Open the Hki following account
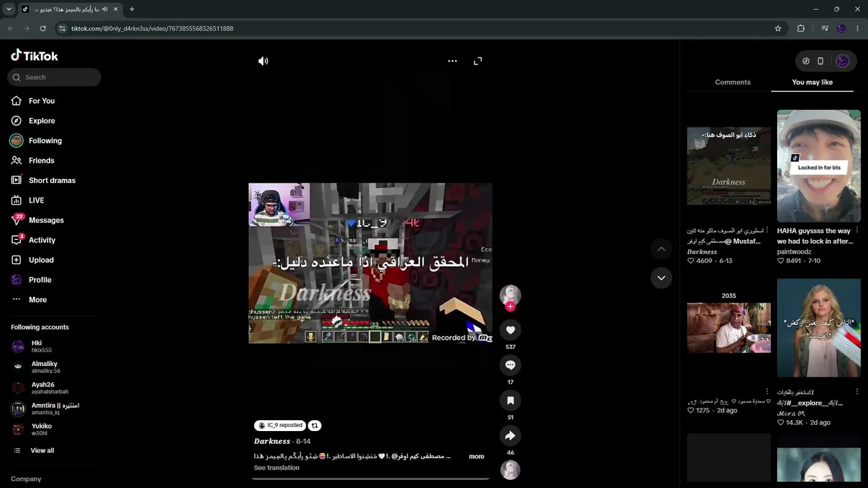 [x=41, y=346]
